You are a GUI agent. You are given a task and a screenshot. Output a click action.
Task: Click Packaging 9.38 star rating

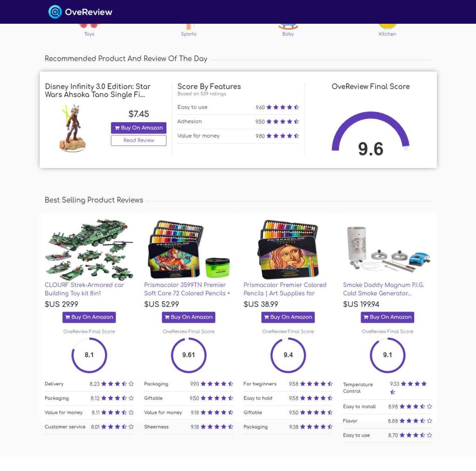click(x=316, y=427)
